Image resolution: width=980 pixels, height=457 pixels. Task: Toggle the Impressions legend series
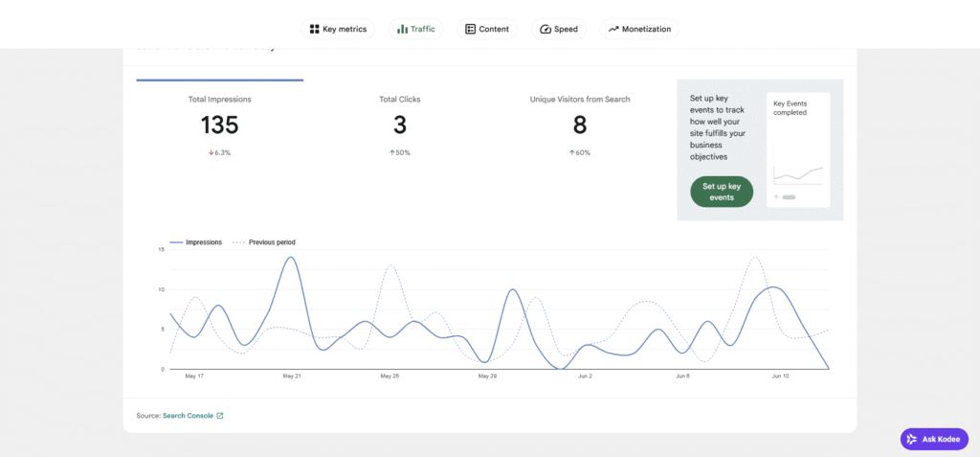[195, 242]
